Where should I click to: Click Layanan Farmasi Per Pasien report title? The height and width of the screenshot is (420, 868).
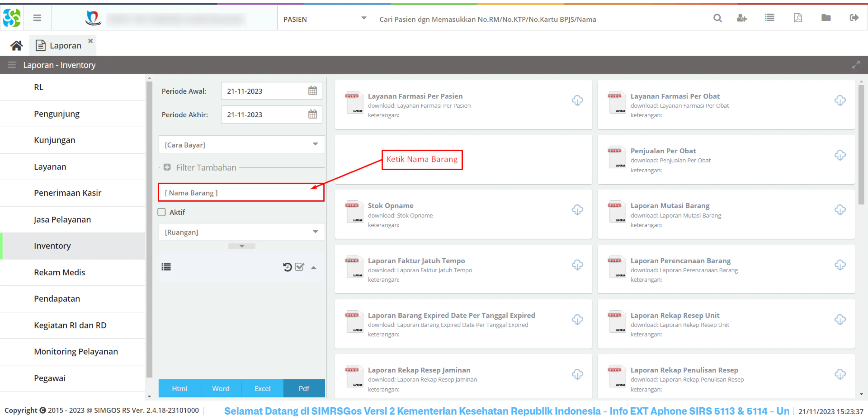pos(415,96)
